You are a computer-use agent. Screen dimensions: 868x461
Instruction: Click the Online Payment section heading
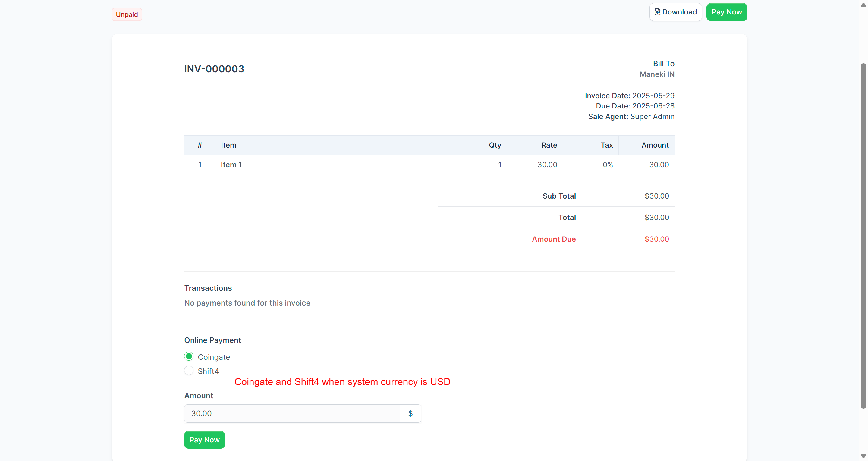[212, 340]
